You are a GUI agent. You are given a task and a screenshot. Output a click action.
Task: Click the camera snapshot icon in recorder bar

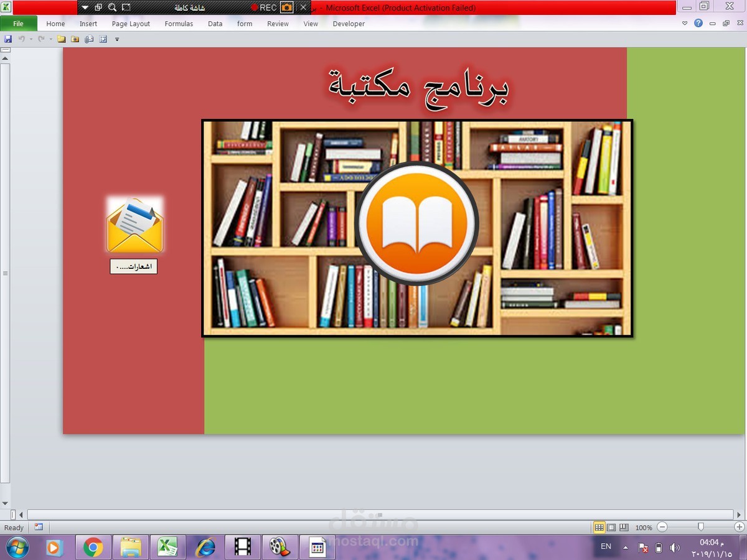click(286, 7)
